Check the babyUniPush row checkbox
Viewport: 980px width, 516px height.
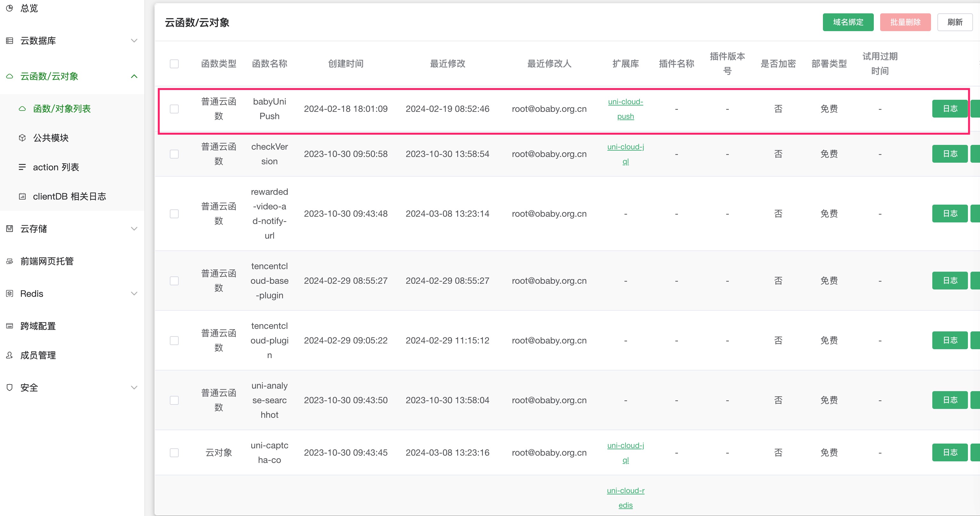click(174, 109)
